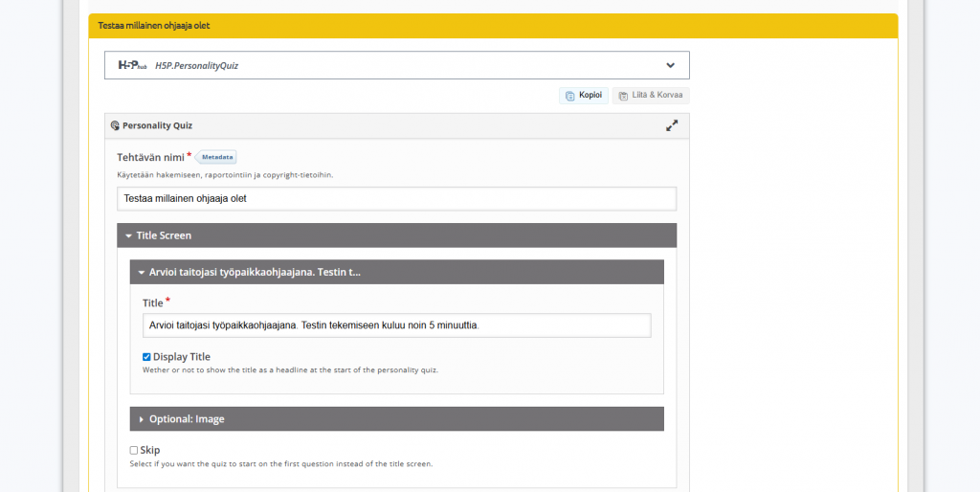Click the down arrow beside Title Screen
The height and width of the screenshot is (492, 980).
[x=128, y=235]
